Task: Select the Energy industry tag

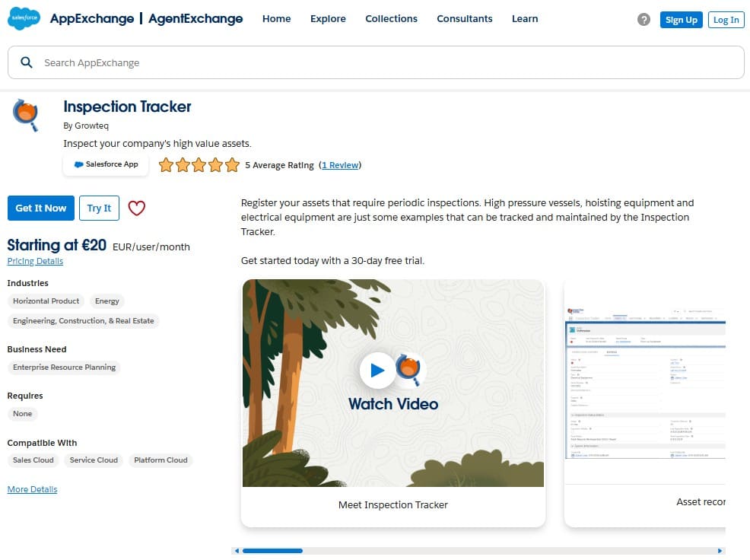Action: pyautogui.click(x=107, y=301)
